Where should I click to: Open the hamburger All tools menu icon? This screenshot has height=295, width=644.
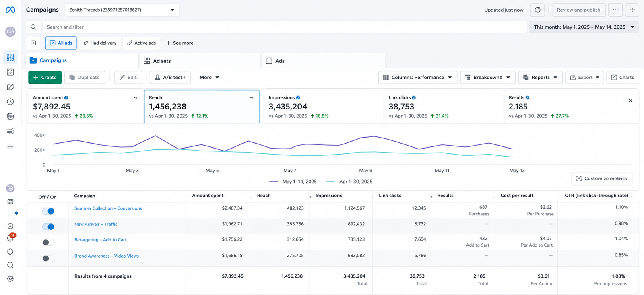click(x=10, y=146)
